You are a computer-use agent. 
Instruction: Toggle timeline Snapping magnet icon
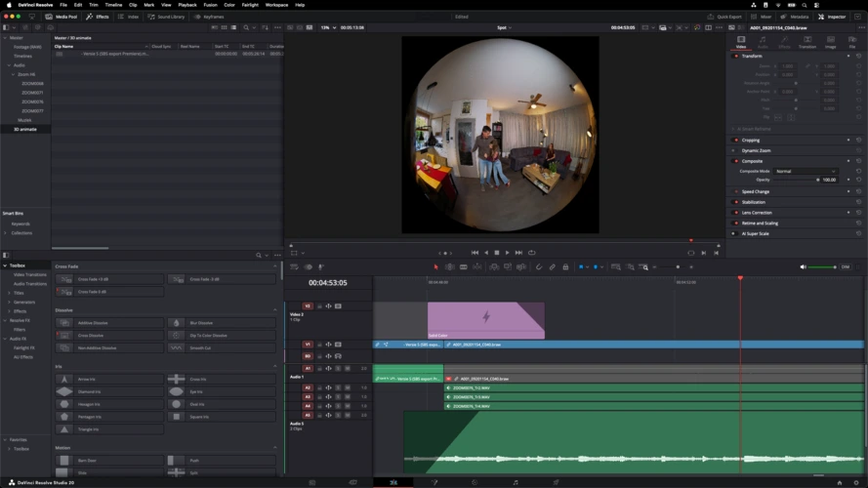click(x=539, y=266)
